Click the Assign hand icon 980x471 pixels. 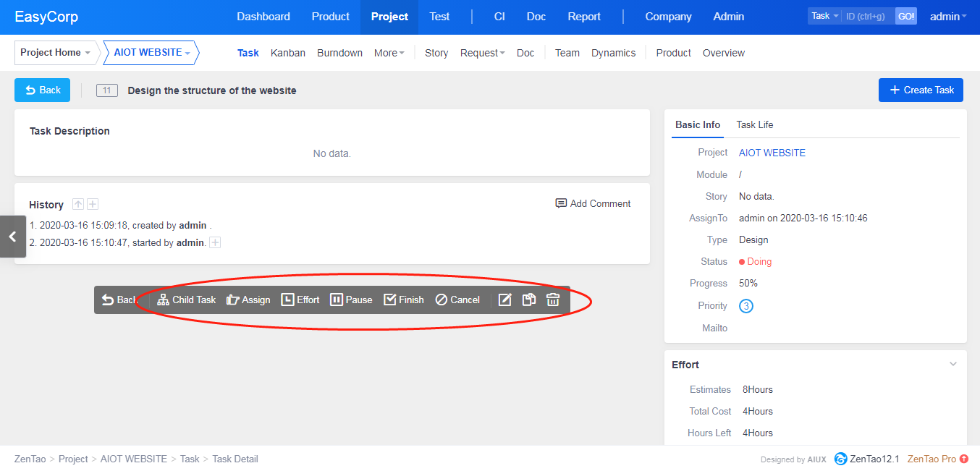click(232, 300)
